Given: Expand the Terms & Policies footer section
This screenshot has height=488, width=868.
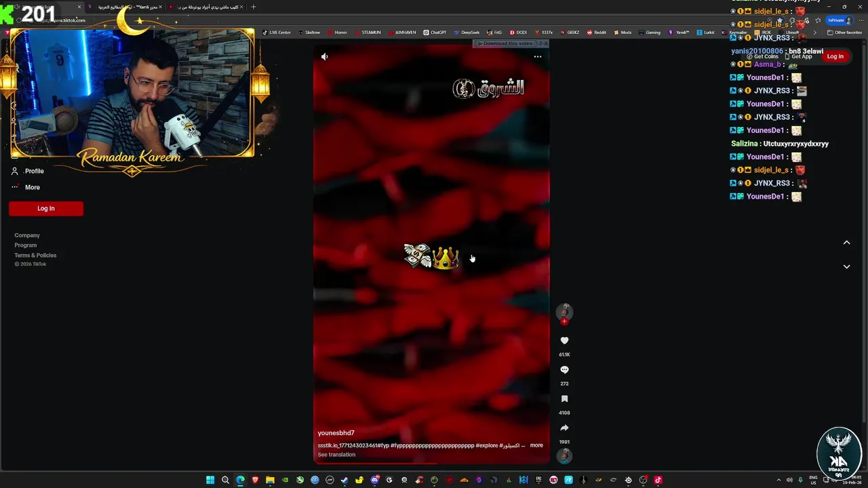Looking at the screenshot, I should coord(35,256).
